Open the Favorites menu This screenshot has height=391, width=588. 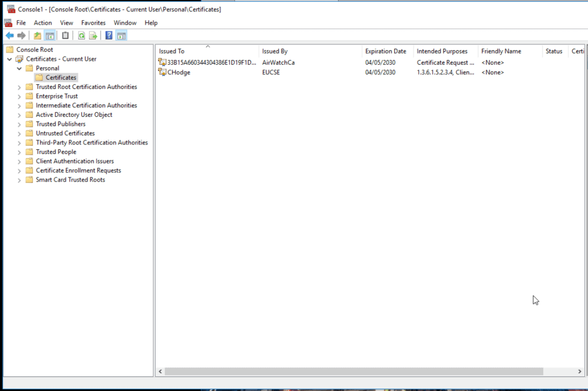(93, 23)
